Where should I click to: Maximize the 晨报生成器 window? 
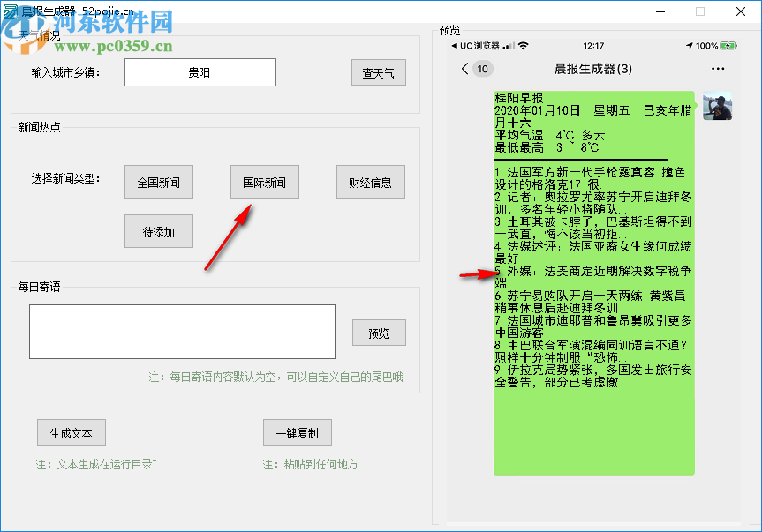(700, 11)
